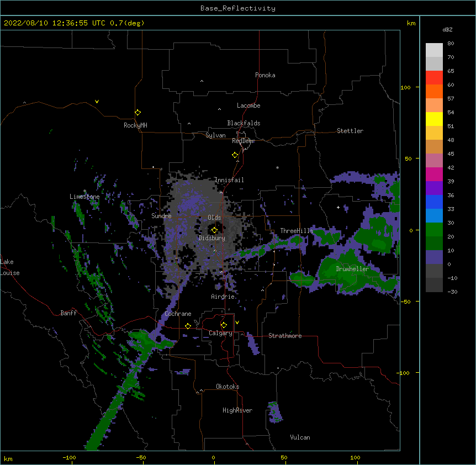Click the yellow marker near RockyMH
476x465 pixels.
click(x=137, y=113)
